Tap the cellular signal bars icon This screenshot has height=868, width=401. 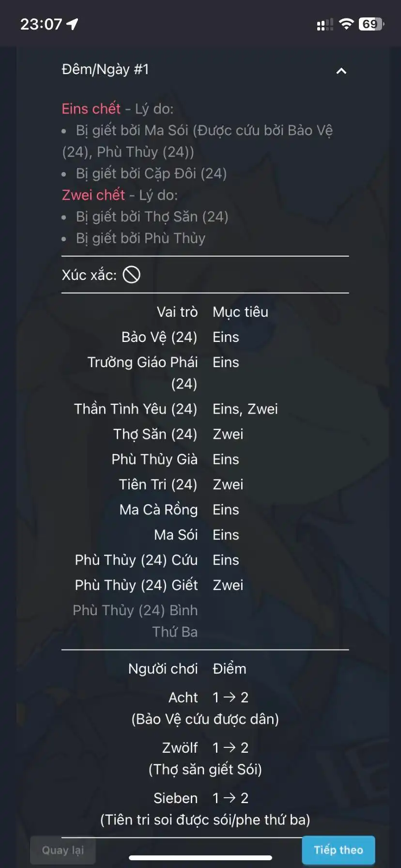324,25
